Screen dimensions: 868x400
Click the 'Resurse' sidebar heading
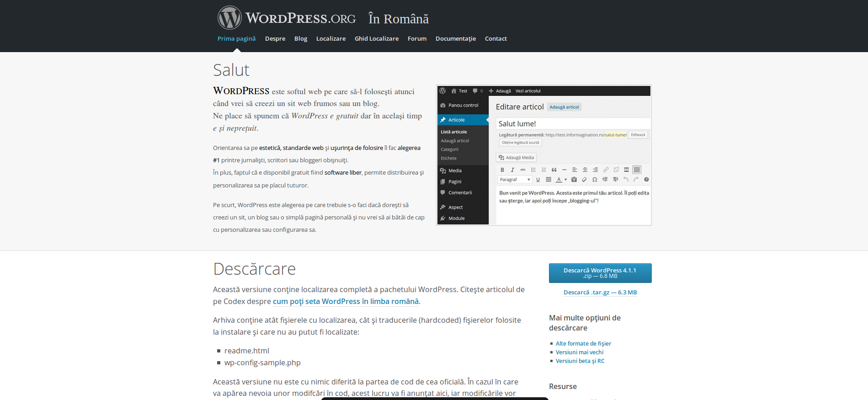(x=563, y=387)
